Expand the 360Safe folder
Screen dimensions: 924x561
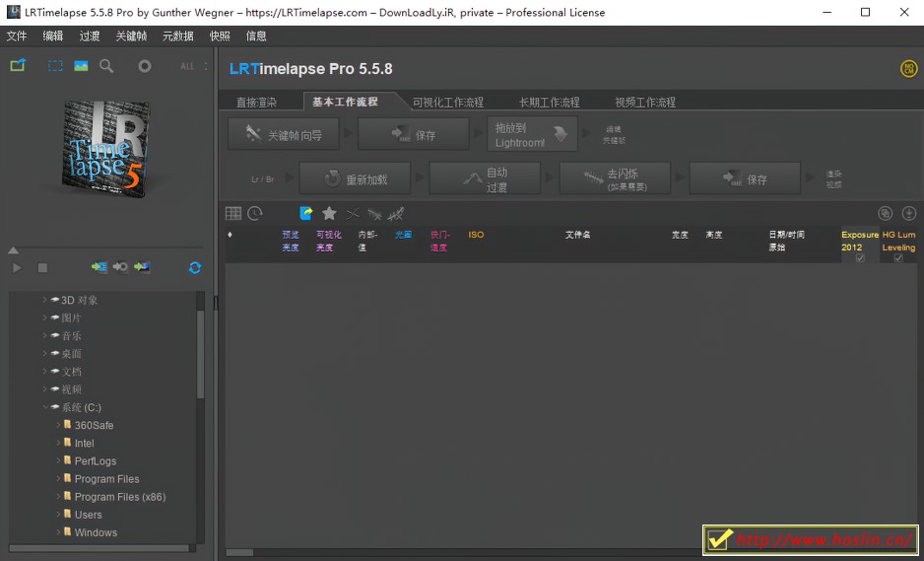pyautogui.click(x=58, y=425)
